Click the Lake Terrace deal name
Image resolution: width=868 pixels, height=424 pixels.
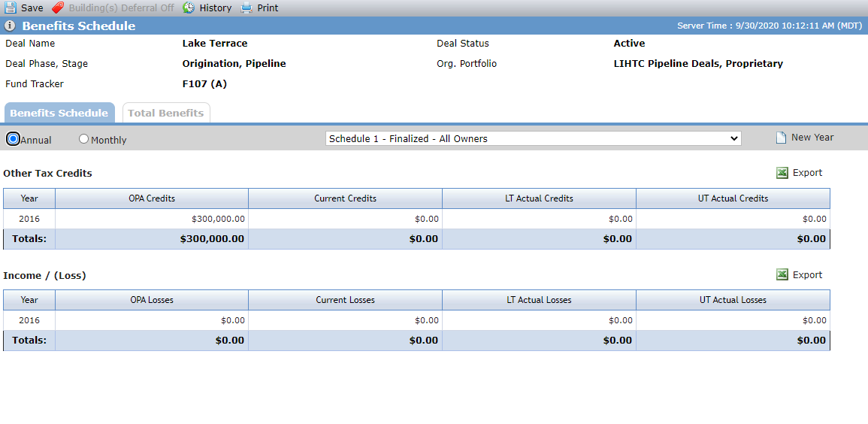215,43
